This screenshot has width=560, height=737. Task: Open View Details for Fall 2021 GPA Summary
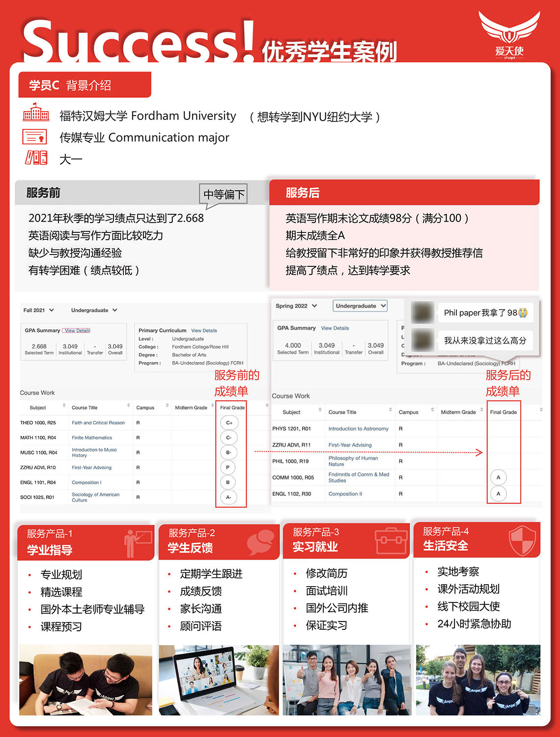[77, 331]
